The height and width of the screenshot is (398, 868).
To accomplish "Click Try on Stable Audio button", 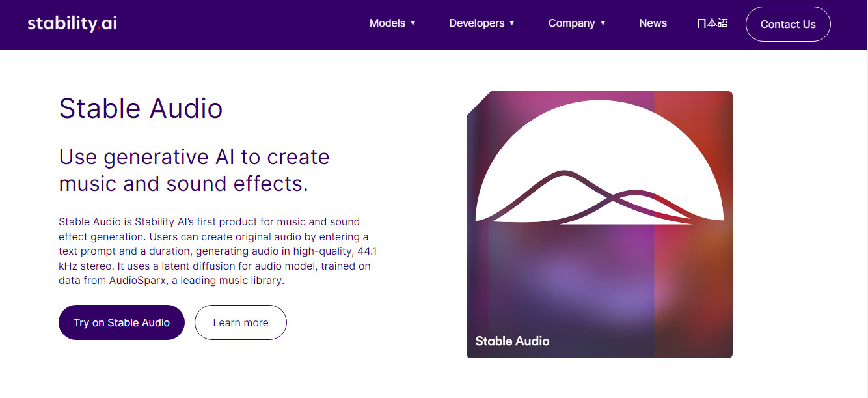I will point(122,322).
